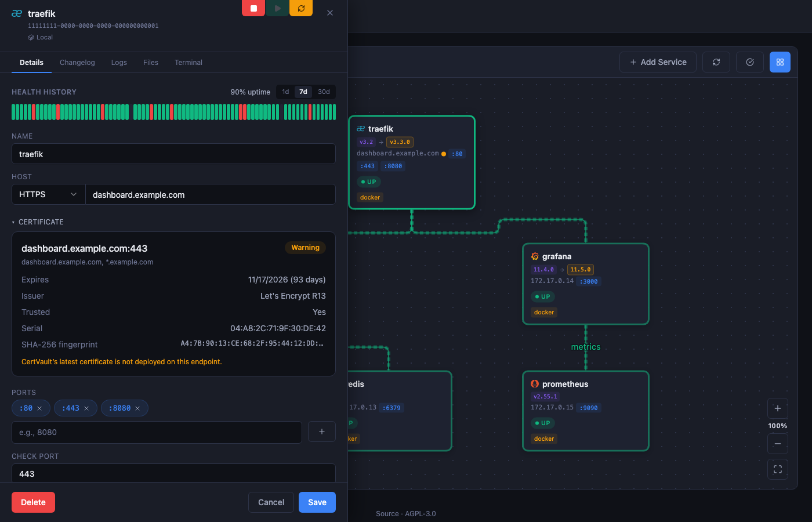Click the green start (play) button

[277, 8]
